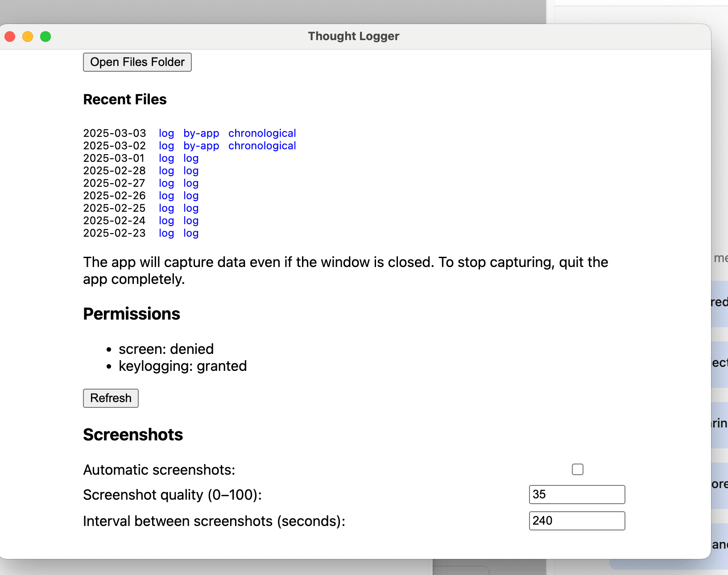Screen dimensions: 728x575
Task: Select the date text 2025-02-26
Action: 115,196
